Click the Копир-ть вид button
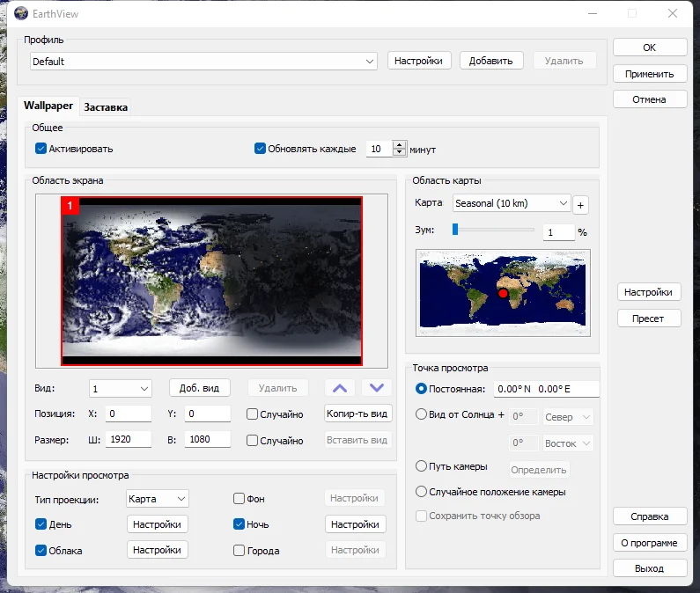 coord(357,414)
